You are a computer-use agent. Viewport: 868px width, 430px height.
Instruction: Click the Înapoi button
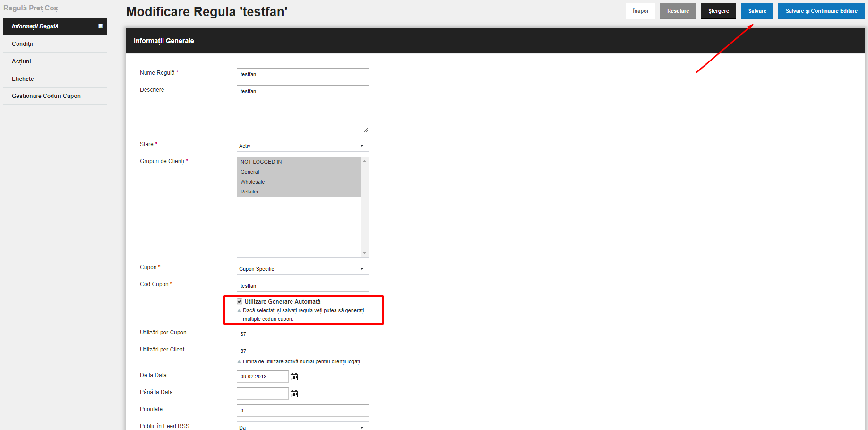[640, 11]
